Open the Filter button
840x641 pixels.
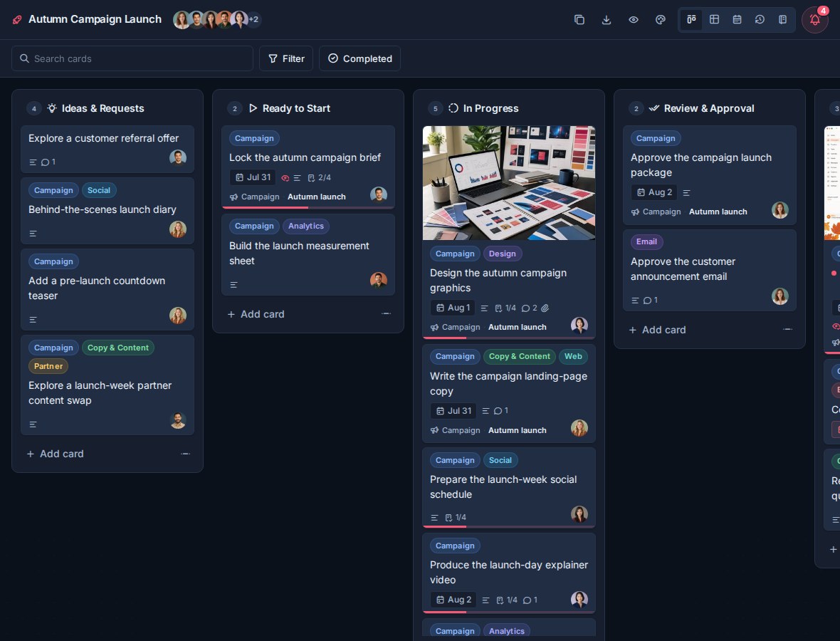click(x=286, y=58)
